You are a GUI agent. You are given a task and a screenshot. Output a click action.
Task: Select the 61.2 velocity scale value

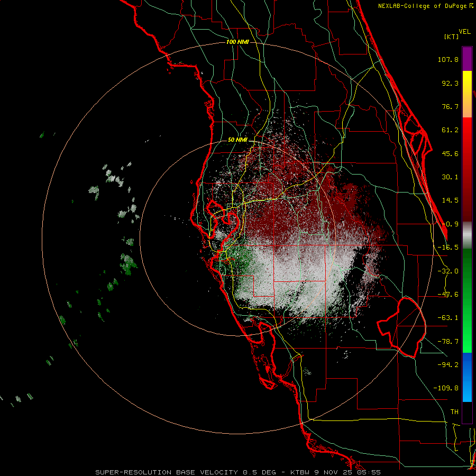pyautogui.click(x=450, y=130)
